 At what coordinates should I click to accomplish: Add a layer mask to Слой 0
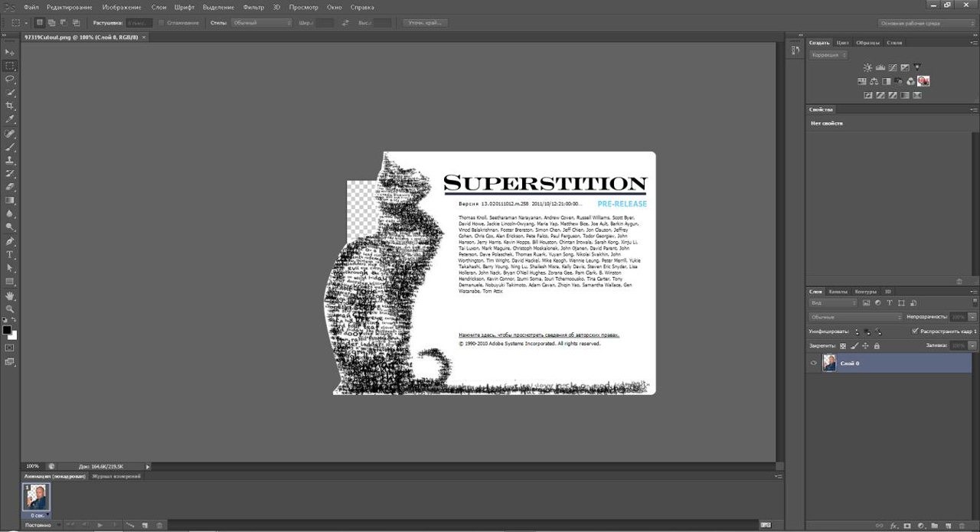907,526
